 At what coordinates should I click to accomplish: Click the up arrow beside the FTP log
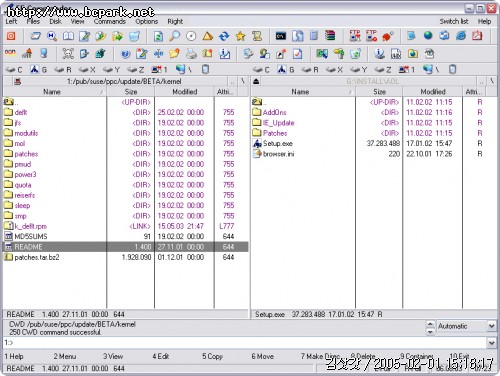(430, 323)
